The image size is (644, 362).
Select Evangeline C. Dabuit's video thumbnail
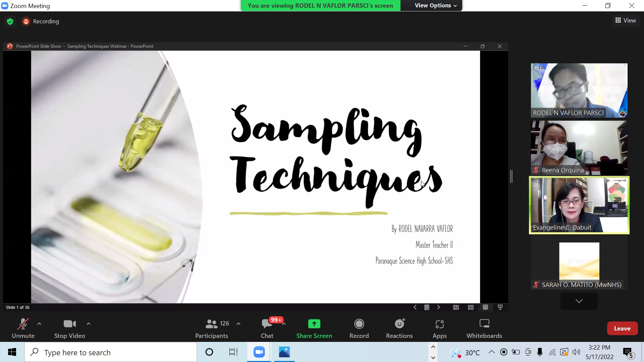tap(579, 205)
